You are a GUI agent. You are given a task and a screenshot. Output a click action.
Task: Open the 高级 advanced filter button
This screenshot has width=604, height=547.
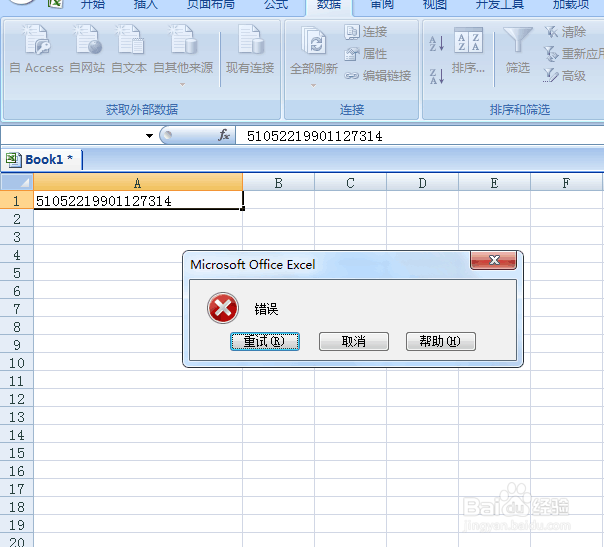(565, 76)
